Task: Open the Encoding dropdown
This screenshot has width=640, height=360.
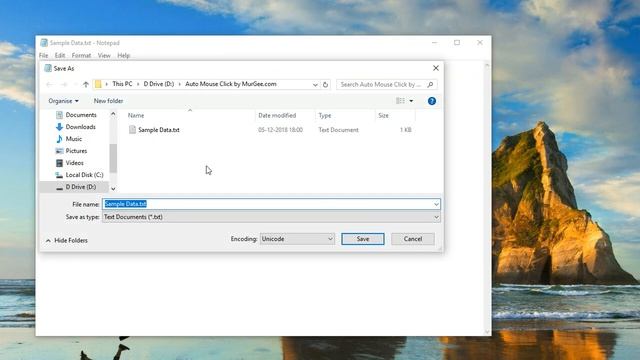Action: point(297,239)
